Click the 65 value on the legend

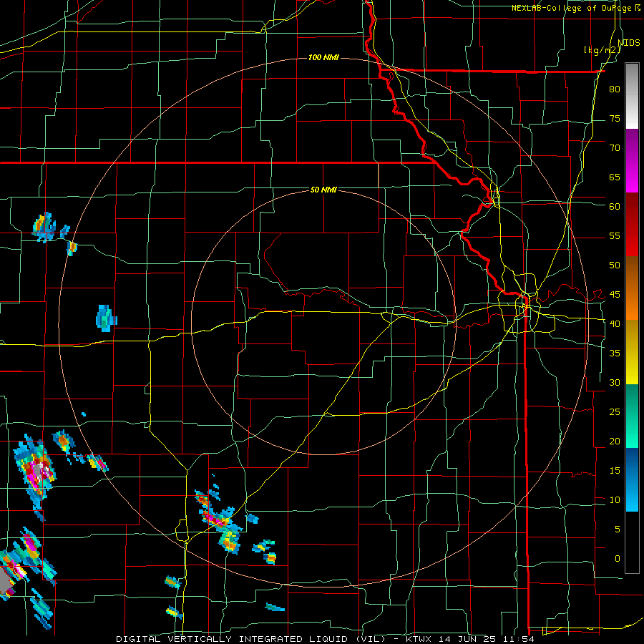click(615, 177)
